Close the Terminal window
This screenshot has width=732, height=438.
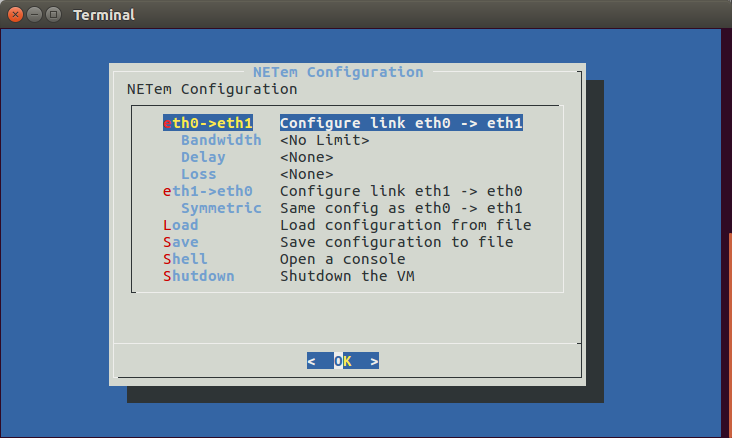click(15, 14)
